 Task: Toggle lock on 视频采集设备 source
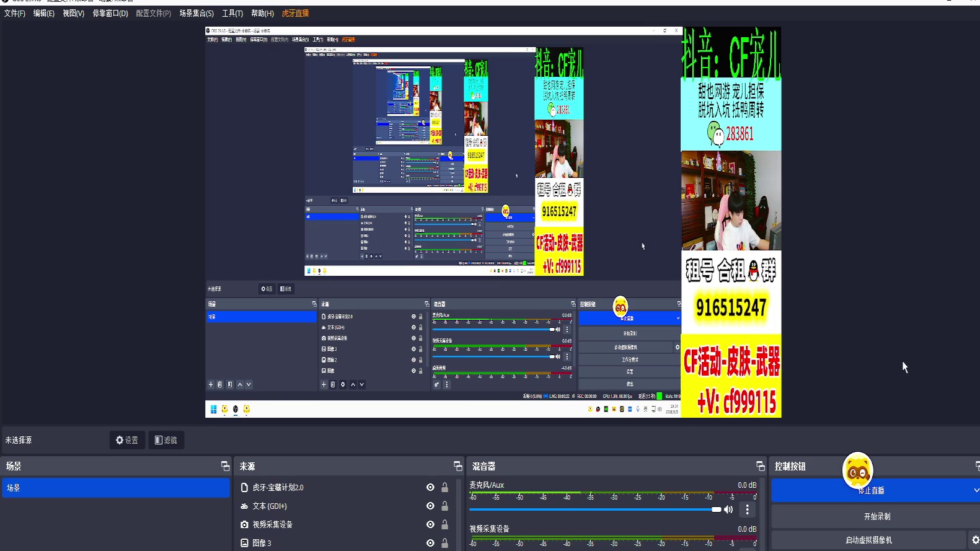pos(444,524)
